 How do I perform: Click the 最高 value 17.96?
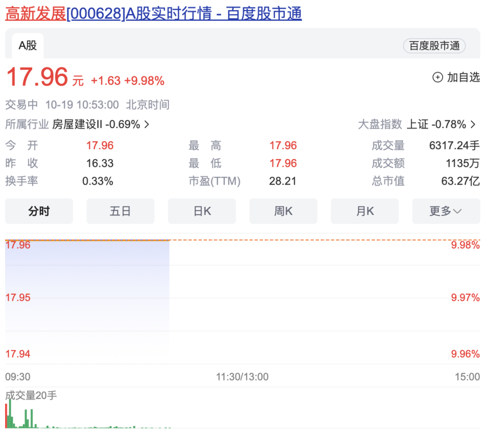pos(283,145)
